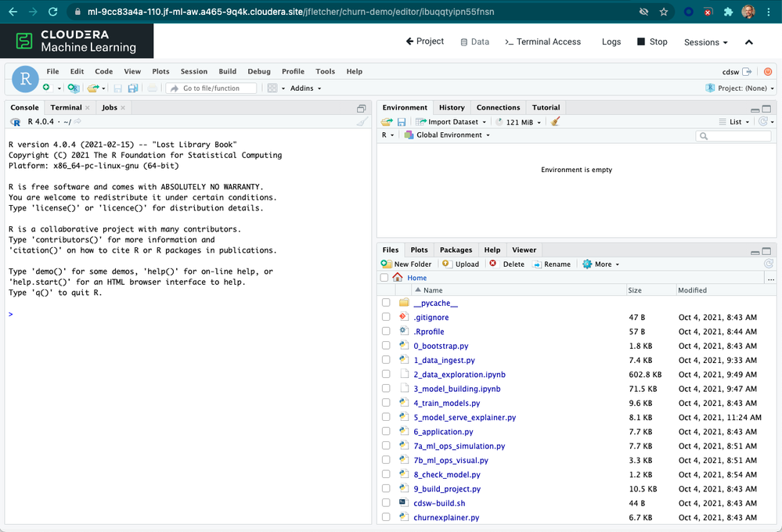
Task: Open the Import Dataset dropdown
Action: 450,122
